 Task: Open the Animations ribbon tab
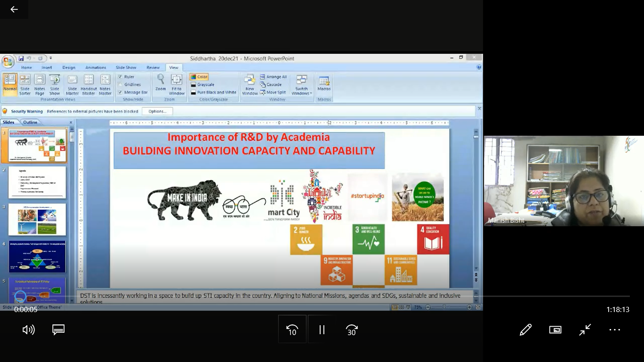pos(96,67)
